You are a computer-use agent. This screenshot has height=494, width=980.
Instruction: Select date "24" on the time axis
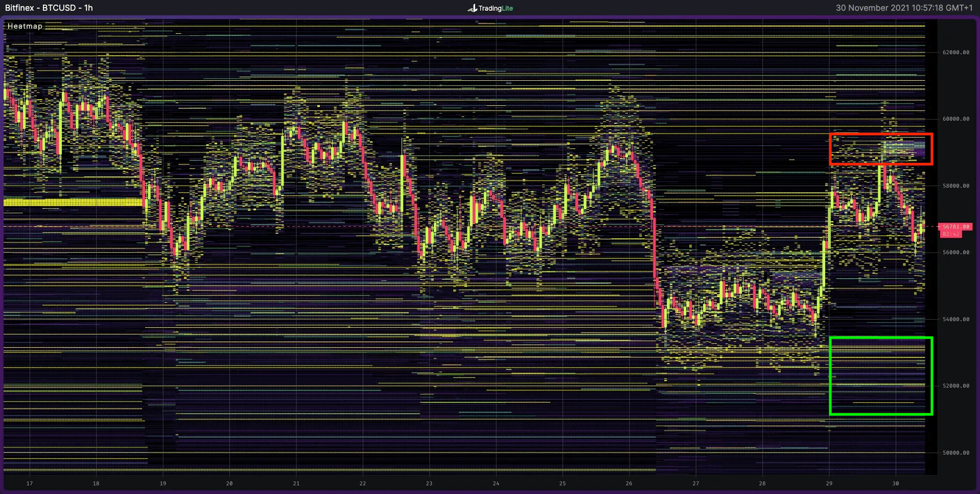pos(496,483)
